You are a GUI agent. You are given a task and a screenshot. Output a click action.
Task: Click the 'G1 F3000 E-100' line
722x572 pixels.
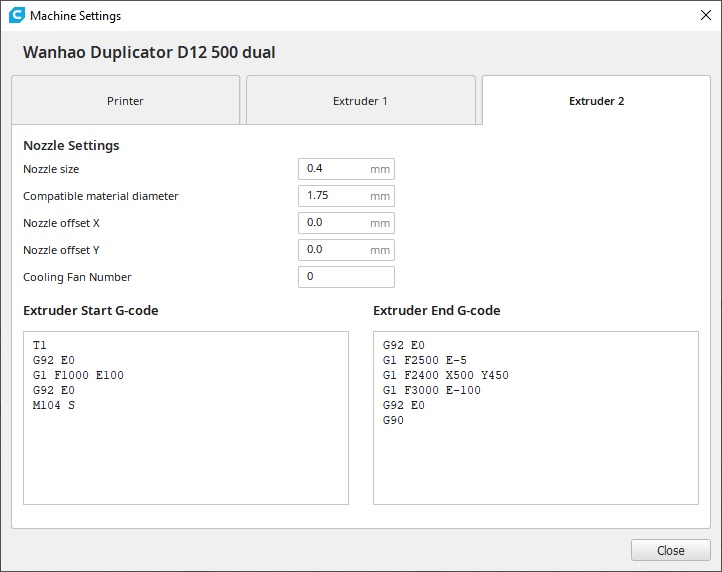point(431,390)
